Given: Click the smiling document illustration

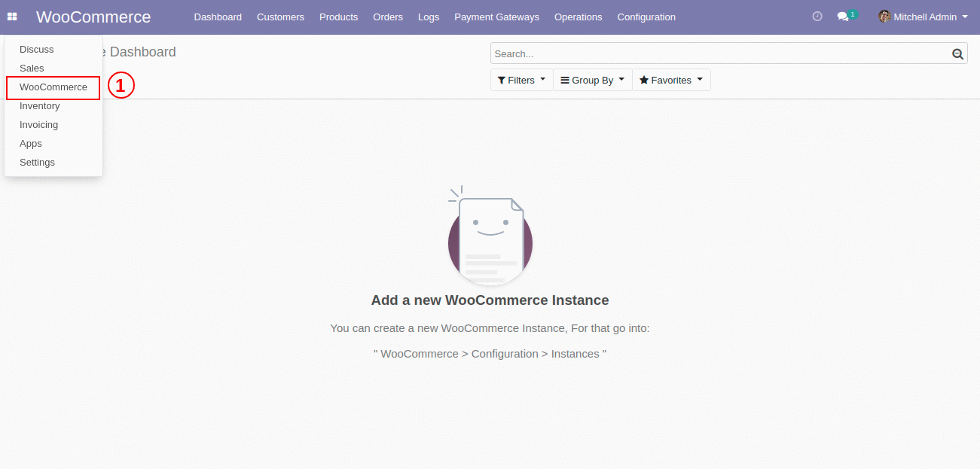Looking at the screenshot, I should click(x=490, y=237).
